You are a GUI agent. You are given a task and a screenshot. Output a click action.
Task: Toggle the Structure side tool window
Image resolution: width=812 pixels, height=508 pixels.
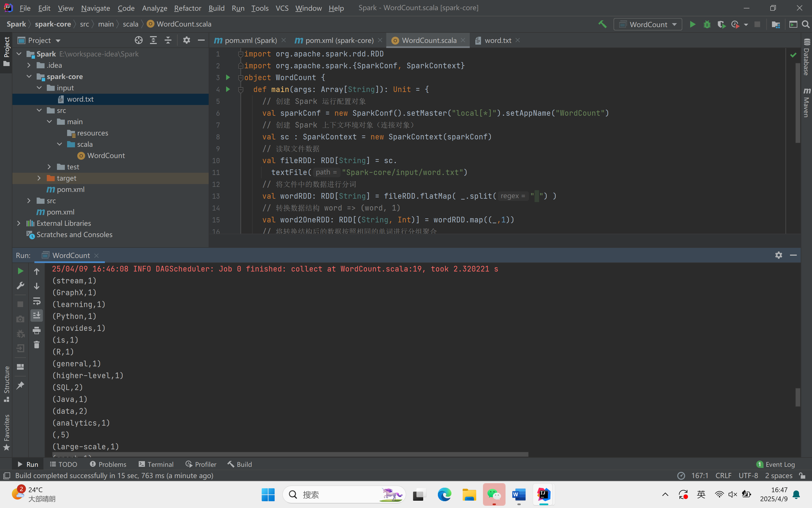[x=6, y=384]
